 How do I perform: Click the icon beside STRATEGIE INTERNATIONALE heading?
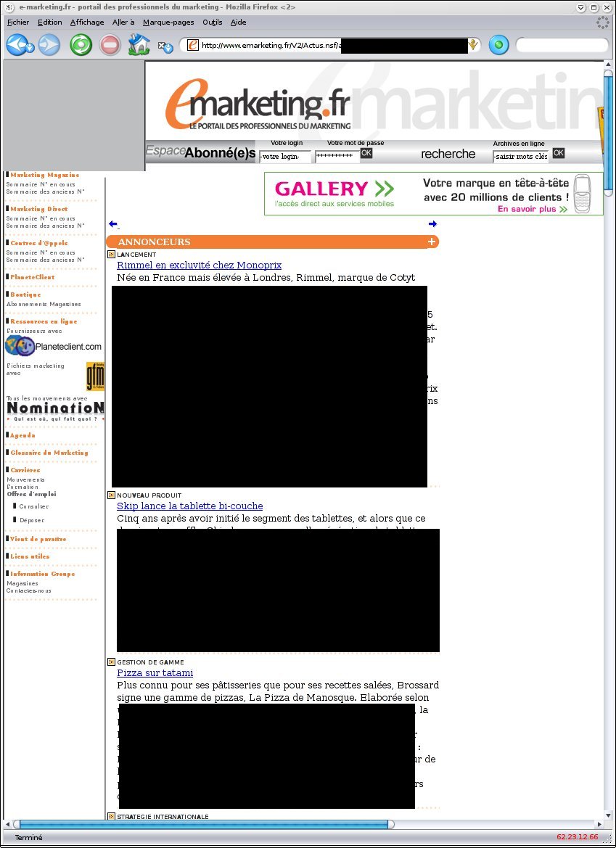tap(112, 817)
